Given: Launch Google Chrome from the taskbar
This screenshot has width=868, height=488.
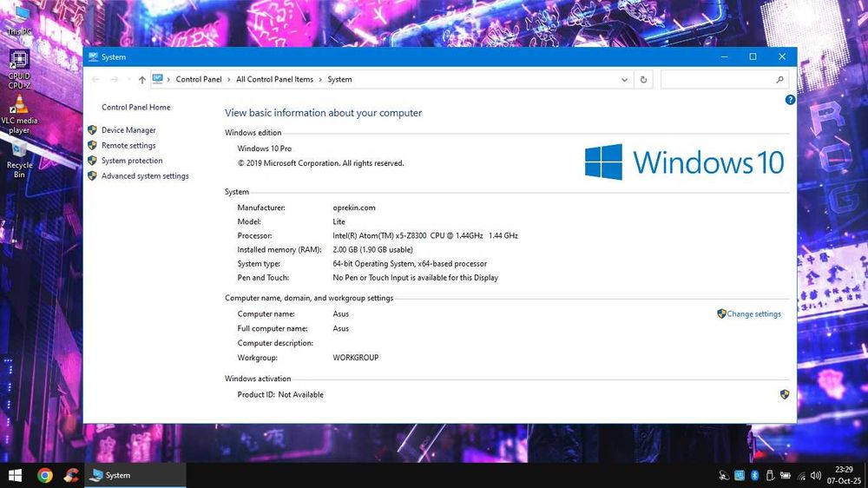Looking at the screenshot, I should [45, 475].
